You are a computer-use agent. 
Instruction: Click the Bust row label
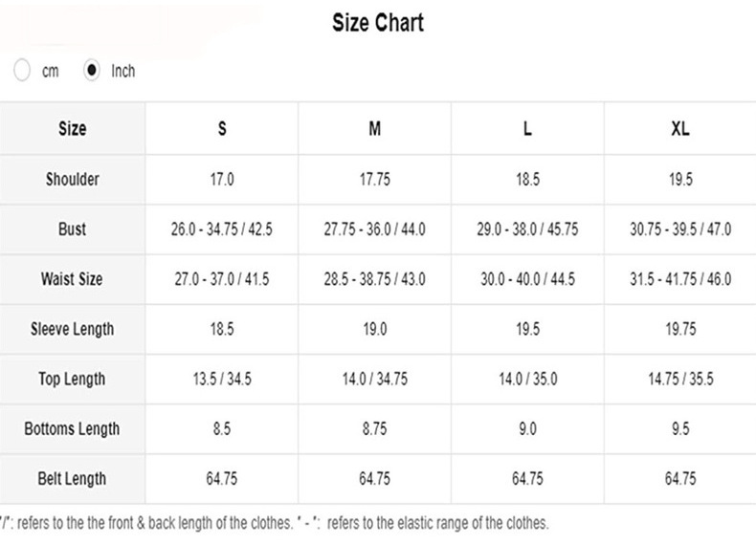73,229
